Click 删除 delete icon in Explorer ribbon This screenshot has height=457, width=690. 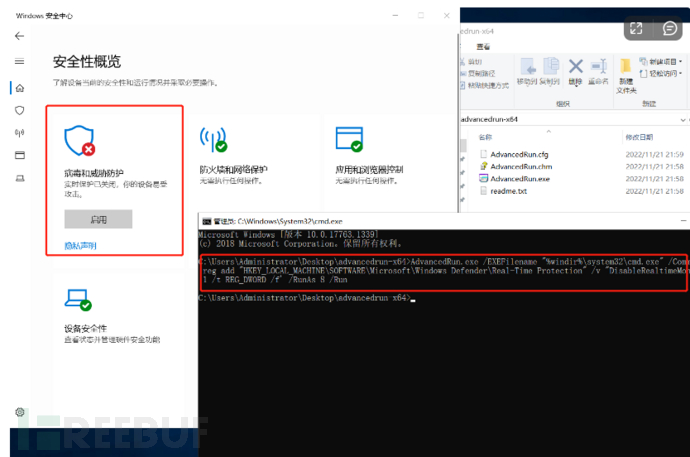[576, 72]
